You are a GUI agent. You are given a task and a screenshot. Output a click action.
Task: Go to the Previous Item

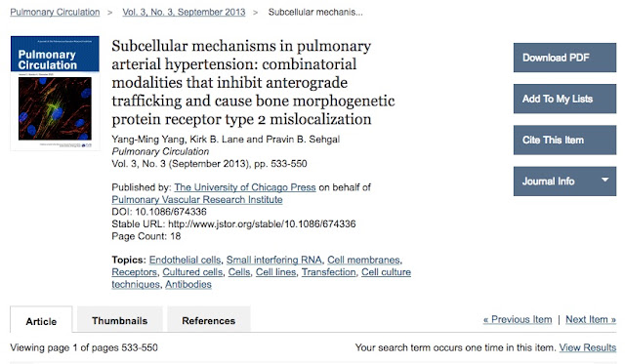tap(518, 319)
